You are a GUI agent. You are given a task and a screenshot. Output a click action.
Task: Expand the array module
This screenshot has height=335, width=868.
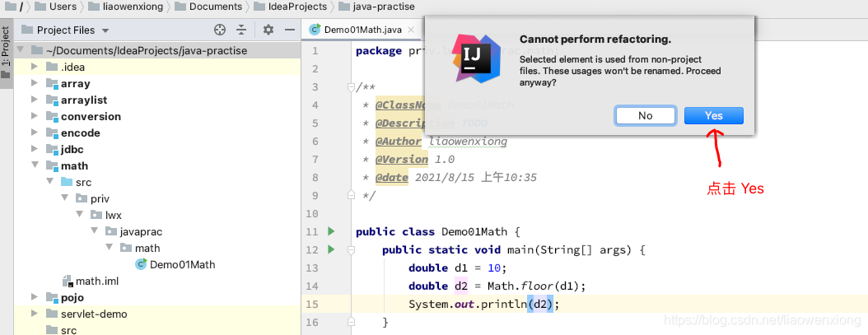35,84
